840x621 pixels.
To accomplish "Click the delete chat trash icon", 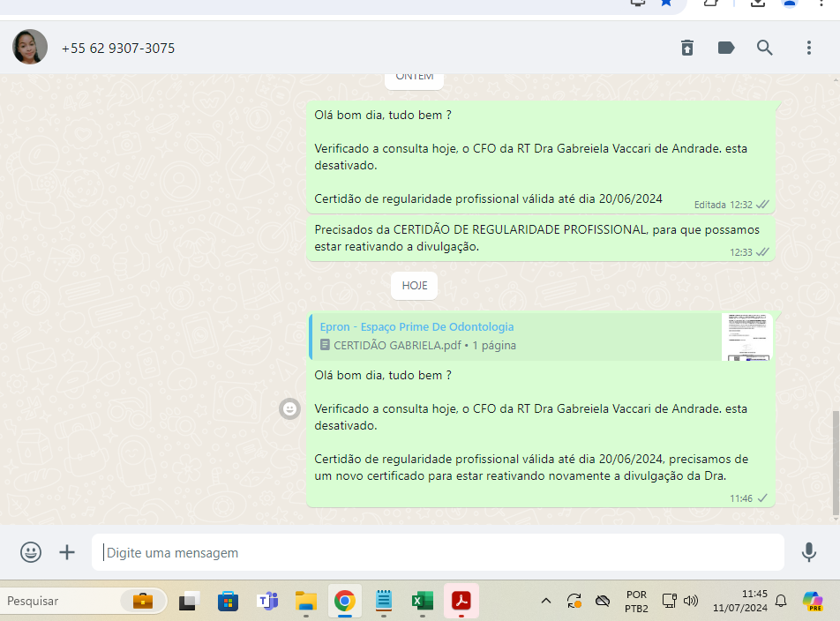I will coord(686,48).
